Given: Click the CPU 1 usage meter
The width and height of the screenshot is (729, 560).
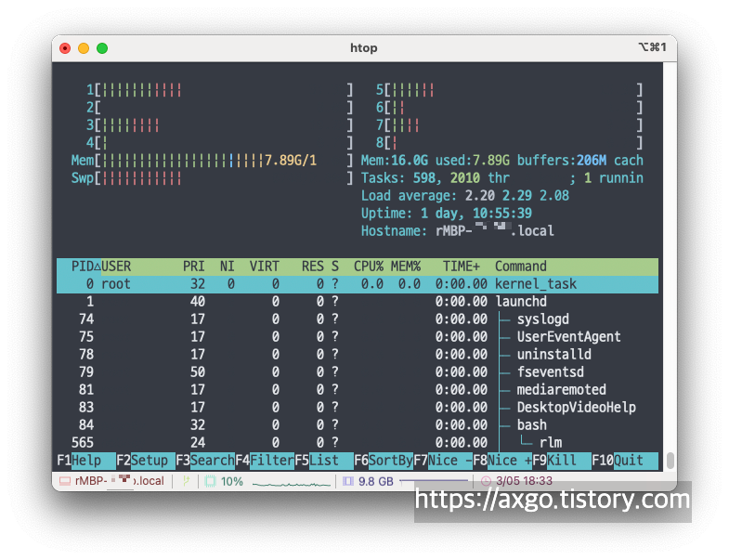Looking at the screenshot, I should click(x=219, y=90).
